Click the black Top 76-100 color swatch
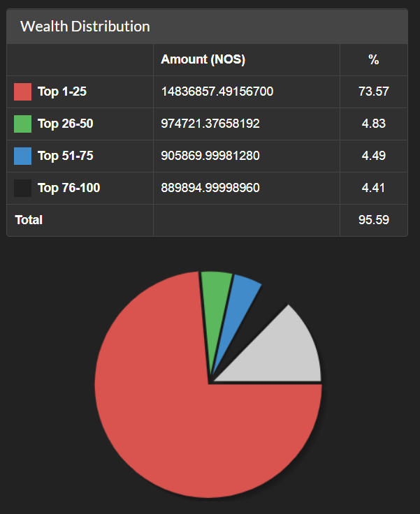 coord(22,188)
